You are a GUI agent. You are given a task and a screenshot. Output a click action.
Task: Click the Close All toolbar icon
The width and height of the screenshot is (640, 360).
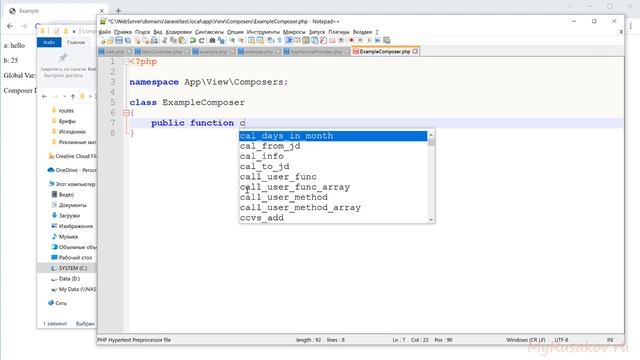pos(146,40)
